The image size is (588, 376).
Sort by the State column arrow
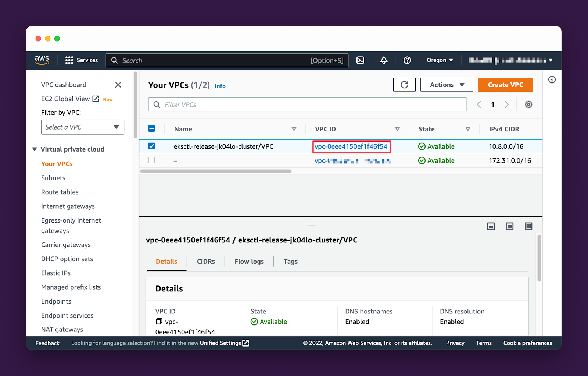click(468, 129)
